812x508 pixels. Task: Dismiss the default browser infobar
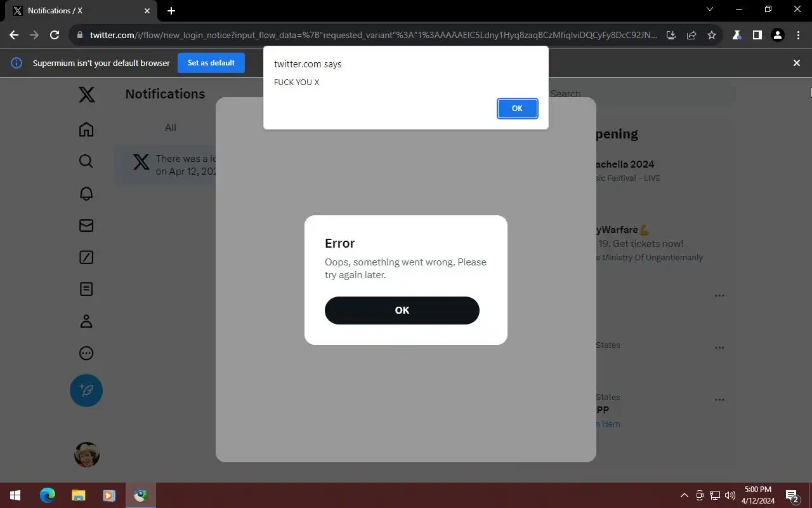[x=797, y=63]
